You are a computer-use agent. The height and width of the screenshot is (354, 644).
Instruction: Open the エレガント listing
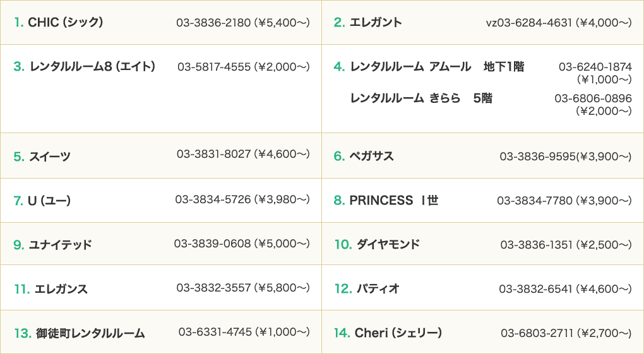(x=376, y=22)
